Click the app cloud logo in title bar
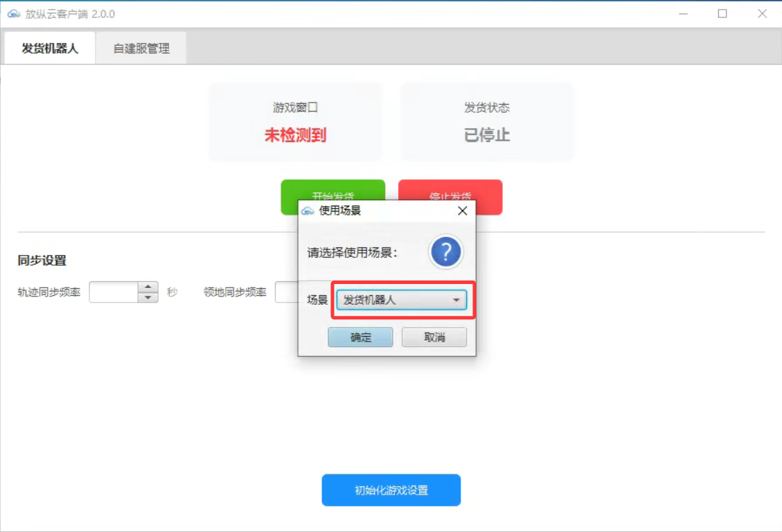782x532 pixels. point(14,14)
